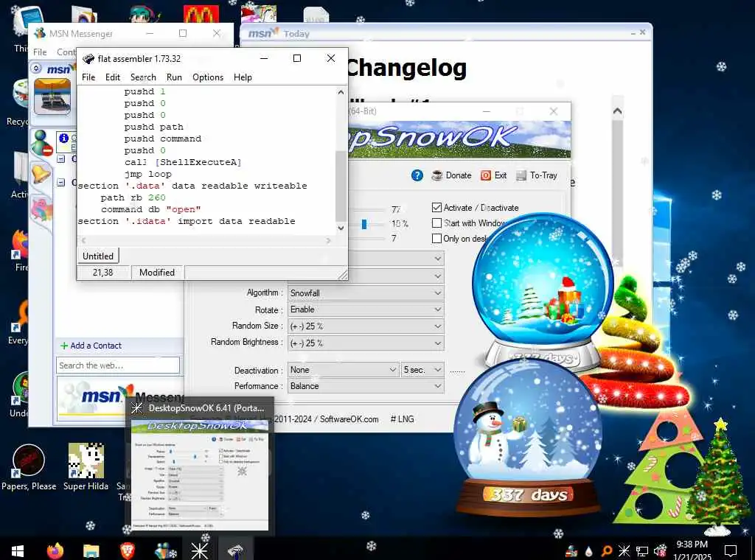
Task: Click the MSN contacts tab icon with the busy badge
Action: tap(42, 143)
